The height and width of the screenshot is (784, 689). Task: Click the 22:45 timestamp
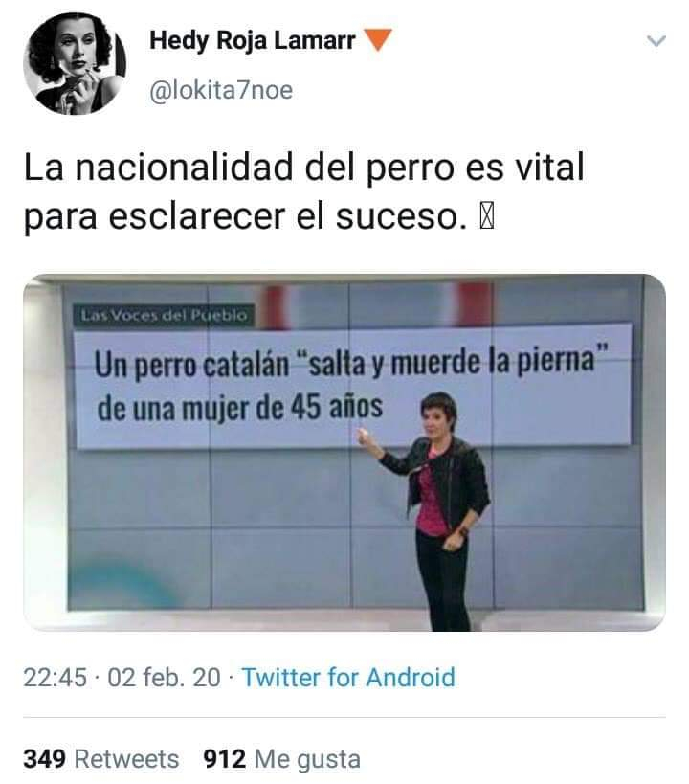[55, 678]
